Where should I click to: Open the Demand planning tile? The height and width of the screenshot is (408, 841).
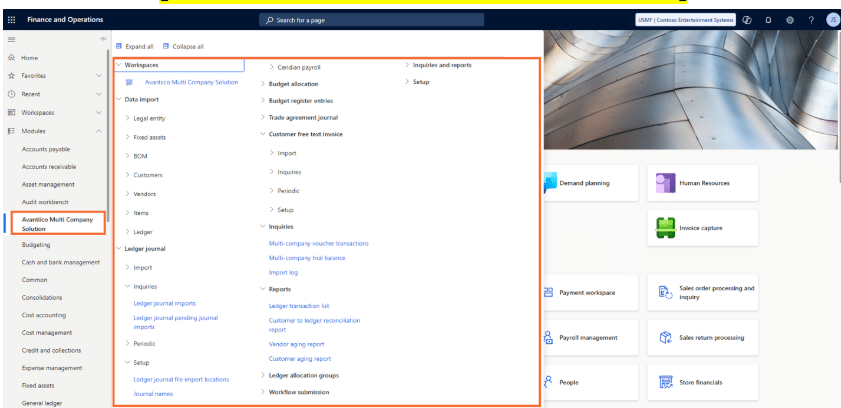coord(591,183)
